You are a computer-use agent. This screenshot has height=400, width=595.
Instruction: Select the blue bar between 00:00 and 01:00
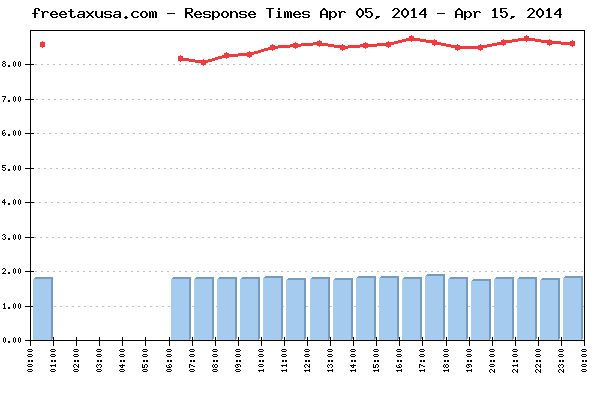pos(43,309)
